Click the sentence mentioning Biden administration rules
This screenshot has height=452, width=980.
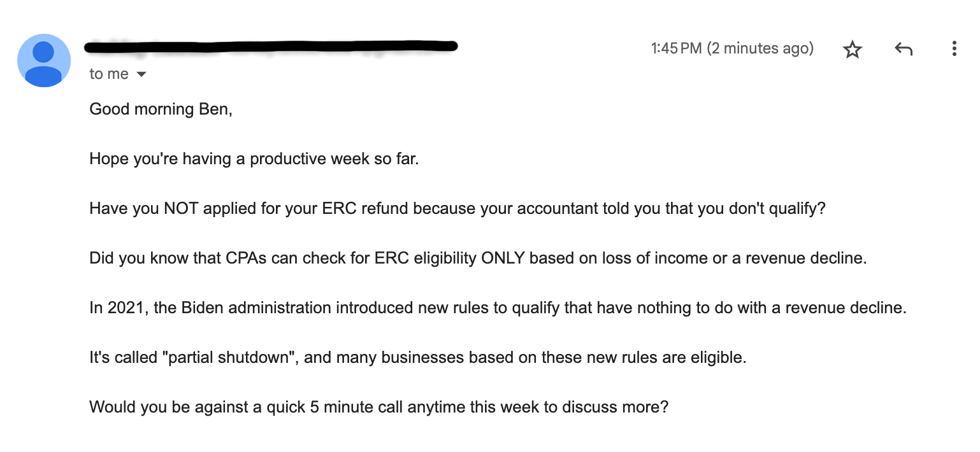tap(498, 308)
